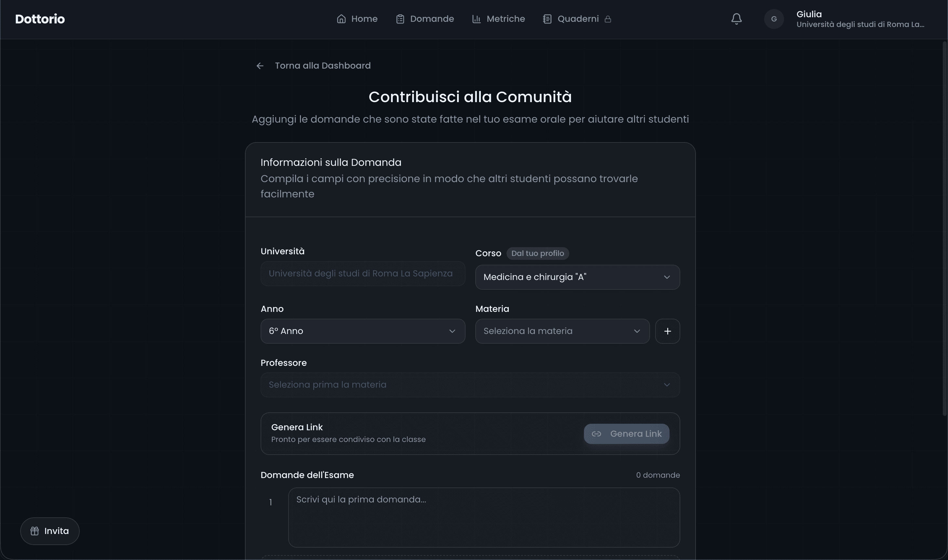The width and height of the screenshot is (948, 560).
Task: Open the Quaderni menu item
Action: click(x=577, y=19)
